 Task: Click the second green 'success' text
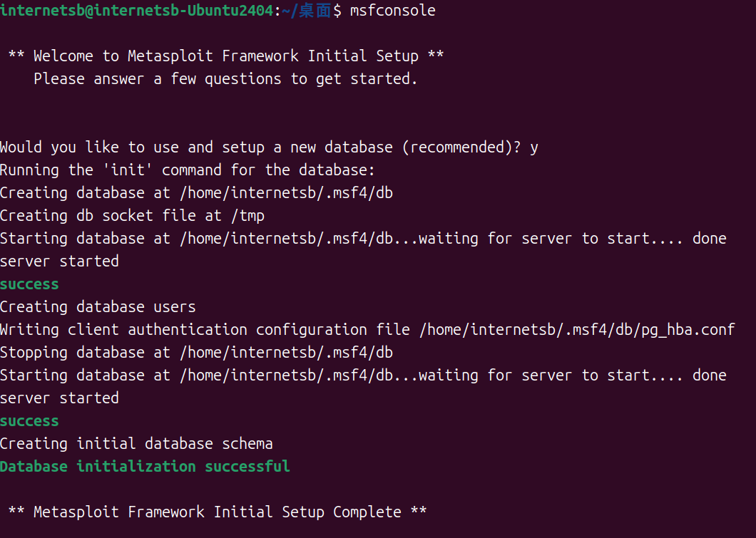[29, 421]
